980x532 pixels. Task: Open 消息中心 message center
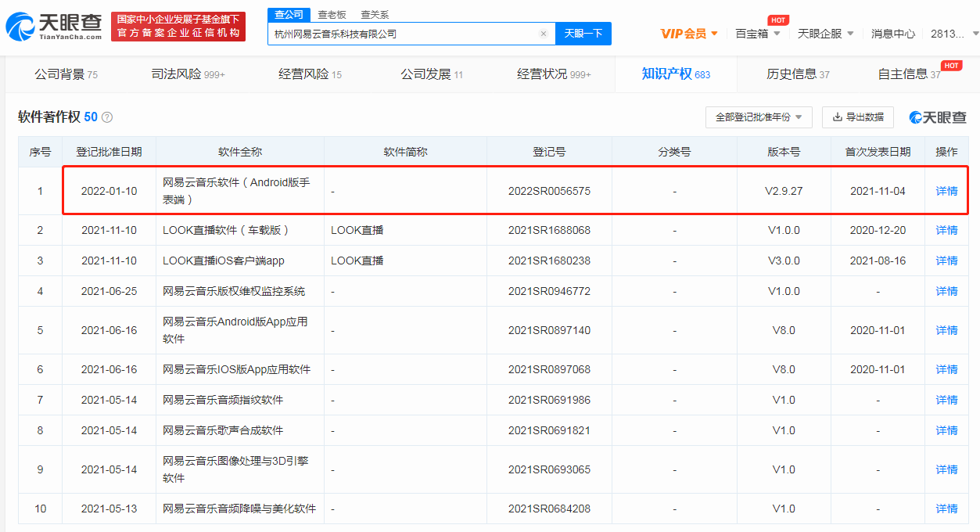(x=893, y=34)
